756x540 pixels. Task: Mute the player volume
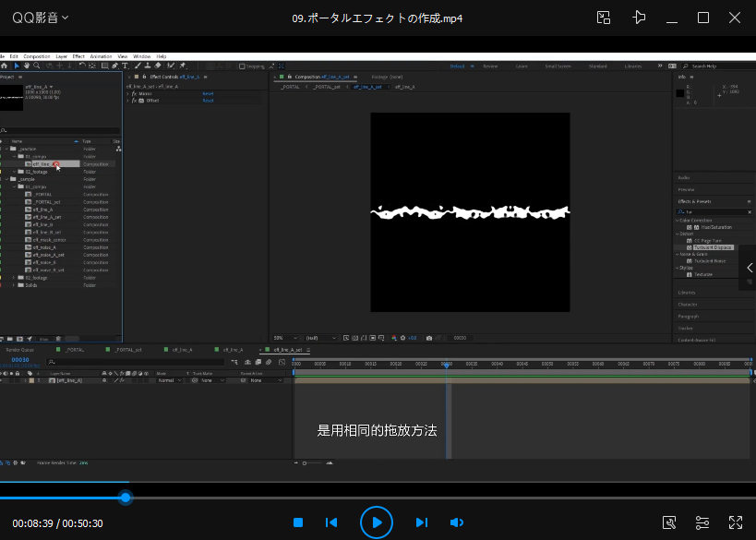tap(456, 522)
